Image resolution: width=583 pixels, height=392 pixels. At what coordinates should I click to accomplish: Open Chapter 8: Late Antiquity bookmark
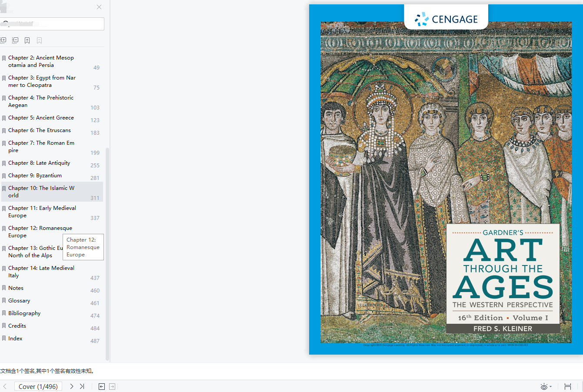coord(39,163)
